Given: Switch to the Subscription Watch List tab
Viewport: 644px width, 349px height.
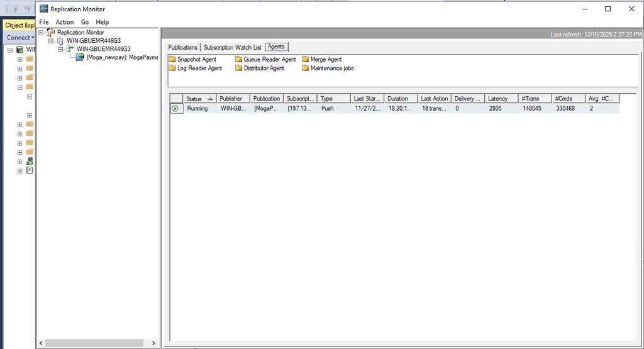Looking at the screenshot, I should coord(232,48).
